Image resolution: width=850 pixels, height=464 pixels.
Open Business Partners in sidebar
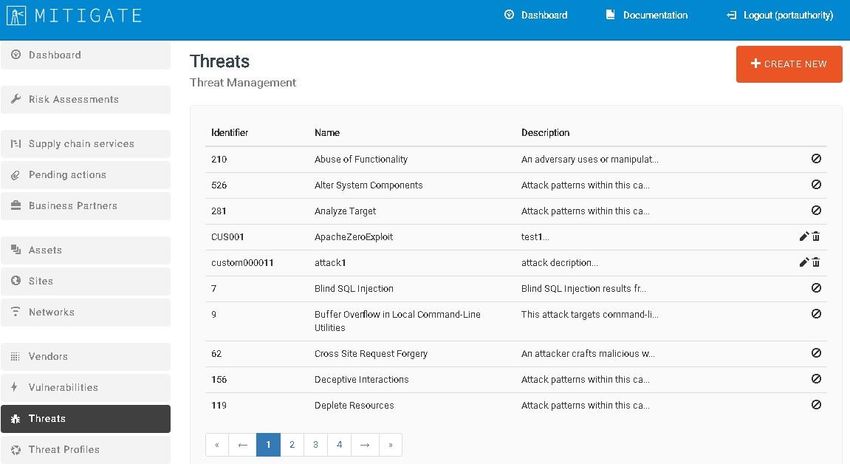[x=86, y=205]
